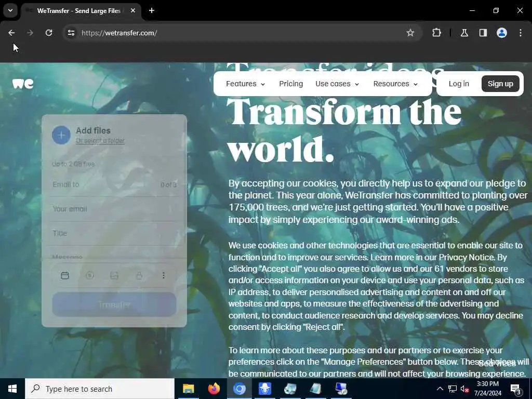Click the price tag icon in transfer options
Image resolution: width=532 pixels, height=399 pixels.
coord(89,275)
